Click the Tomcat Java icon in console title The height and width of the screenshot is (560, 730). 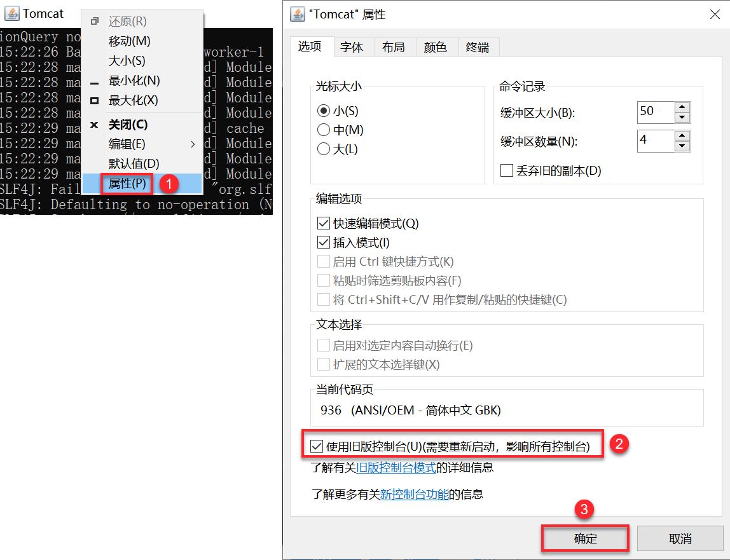click(x=11, y=13)
